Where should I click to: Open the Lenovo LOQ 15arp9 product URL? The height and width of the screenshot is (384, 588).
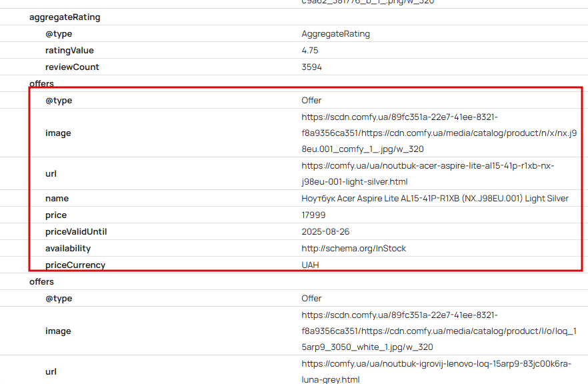coord(437,371)
